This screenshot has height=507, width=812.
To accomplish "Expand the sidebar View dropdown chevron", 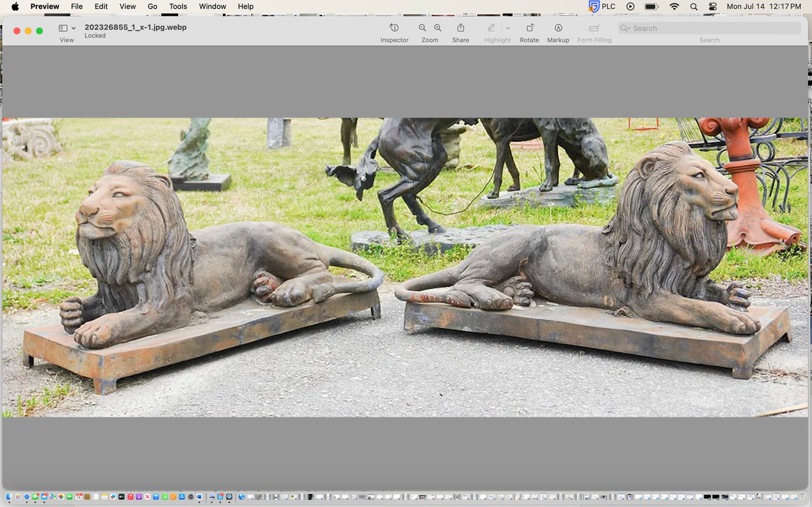I will (x=73, y=29).
